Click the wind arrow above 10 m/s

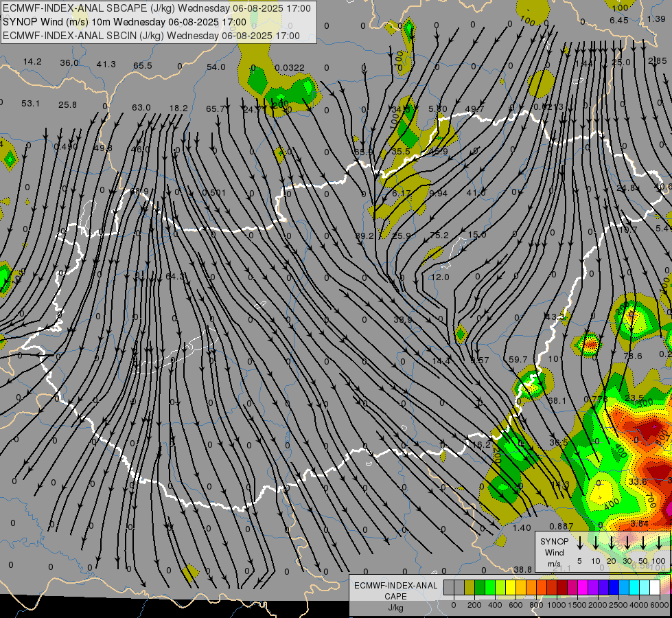(x=596, y=542)
